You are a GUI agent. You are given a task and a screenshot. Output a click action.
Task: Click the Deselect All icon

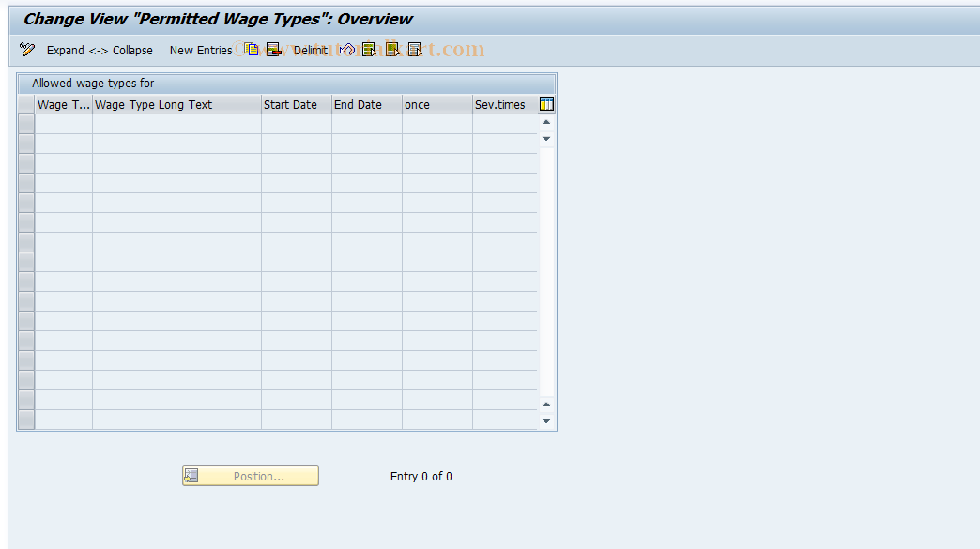click(x=415, y=50)
